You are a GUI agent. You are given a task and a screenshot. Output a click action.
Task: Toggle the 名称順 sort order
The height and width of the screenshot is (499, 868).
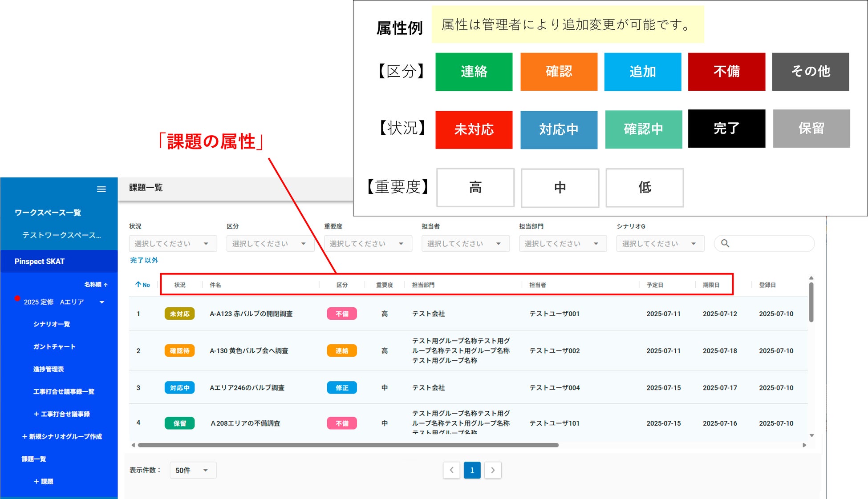tap(96, 285)
